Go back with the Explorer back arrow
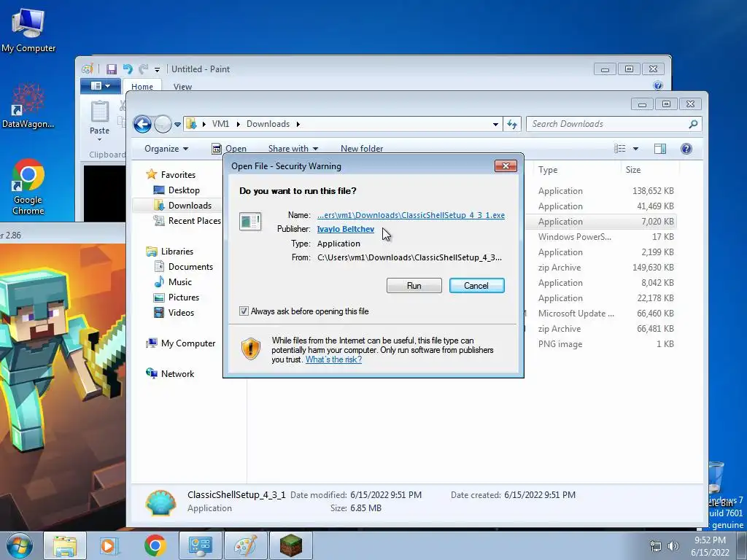The image size is (747, 560). click(142, 124)
